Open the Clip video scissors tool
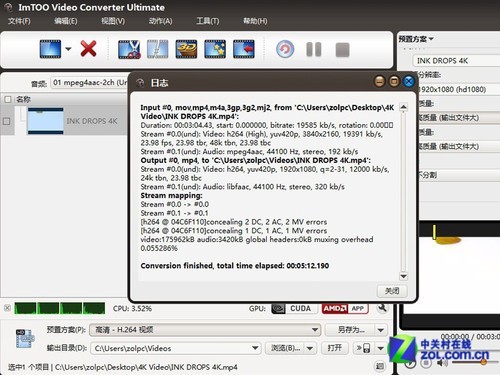Screen dimensions: 500x375 pos(129,49)
